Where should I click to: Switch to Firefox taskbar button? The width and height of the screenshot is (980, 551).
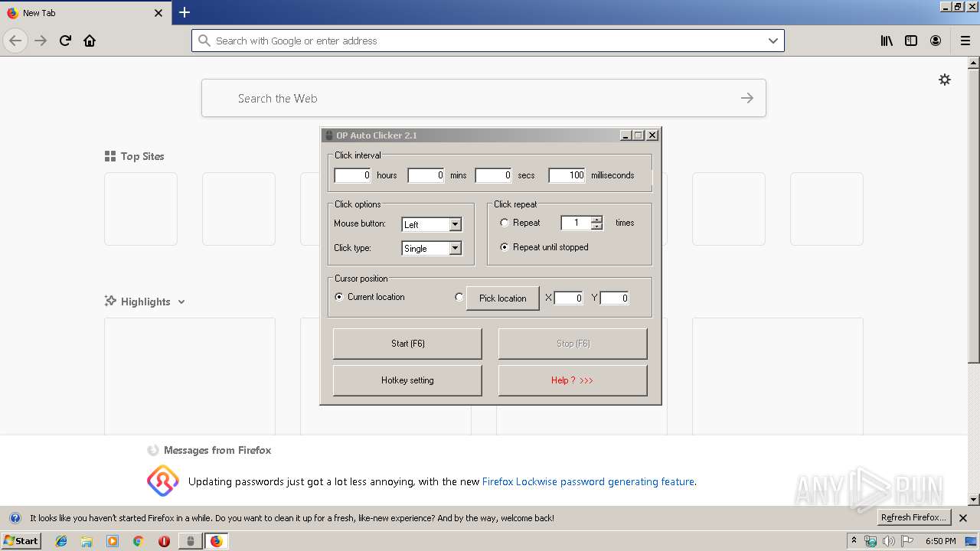[x=217, y=541]
